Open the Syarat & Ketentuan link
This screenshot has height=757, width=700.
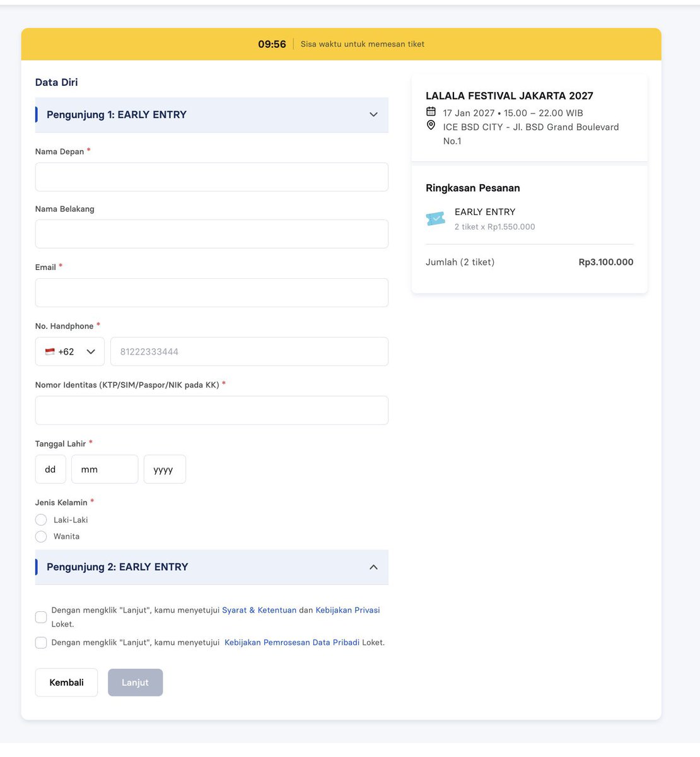click(259, 610)
